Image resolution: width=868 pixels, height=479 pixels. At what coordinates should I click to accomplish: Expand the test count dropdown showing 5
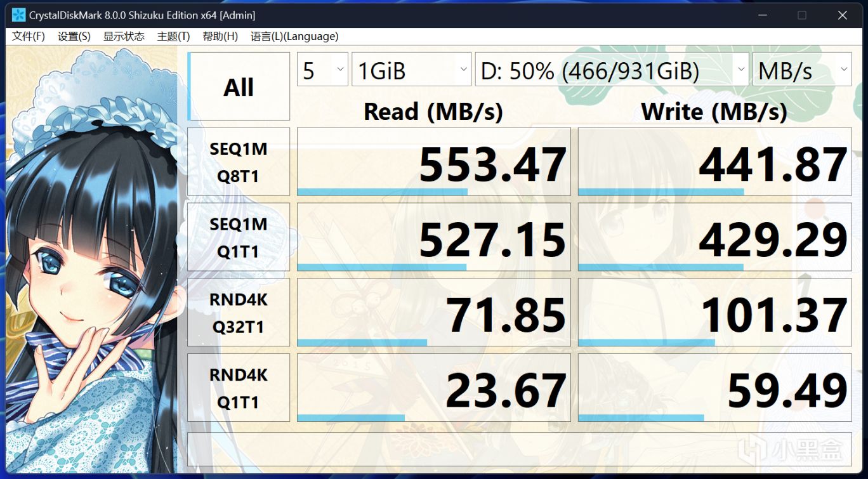[x=322, y=69]
